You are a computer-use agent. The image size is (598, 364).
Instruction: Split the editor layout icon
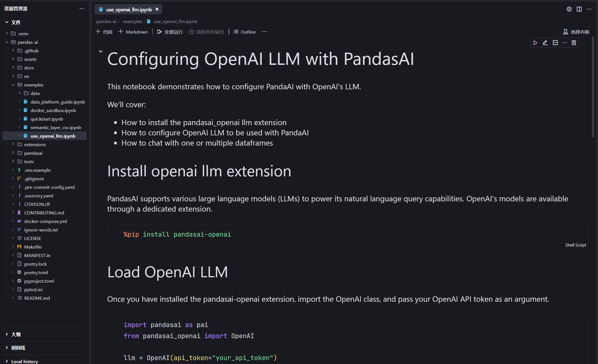(579, 9)
